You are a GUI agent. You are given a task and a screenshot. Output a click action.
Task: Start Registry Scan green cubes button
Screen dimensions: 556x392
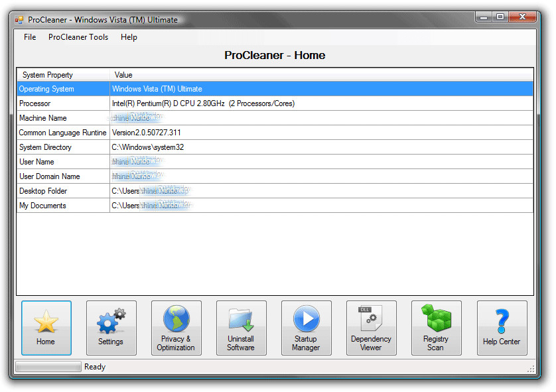coord(437,328)
